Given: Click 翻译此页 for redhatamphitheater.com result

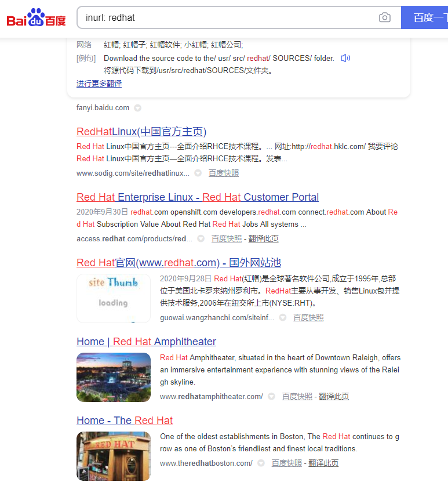Looking at the screenshot, I should (334, 396).
